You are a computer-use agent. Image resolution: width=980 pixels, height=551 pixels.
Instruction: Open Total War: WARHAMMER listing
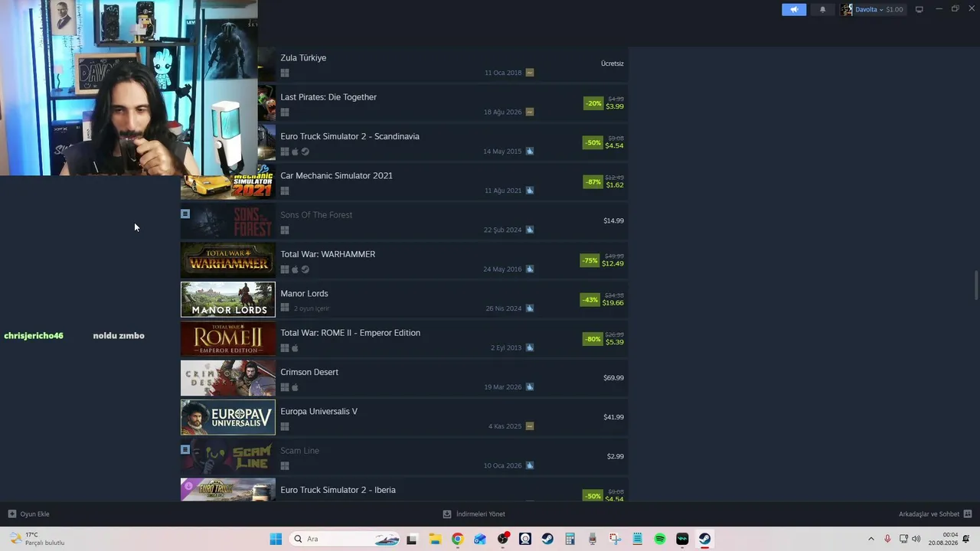point(328,254)
